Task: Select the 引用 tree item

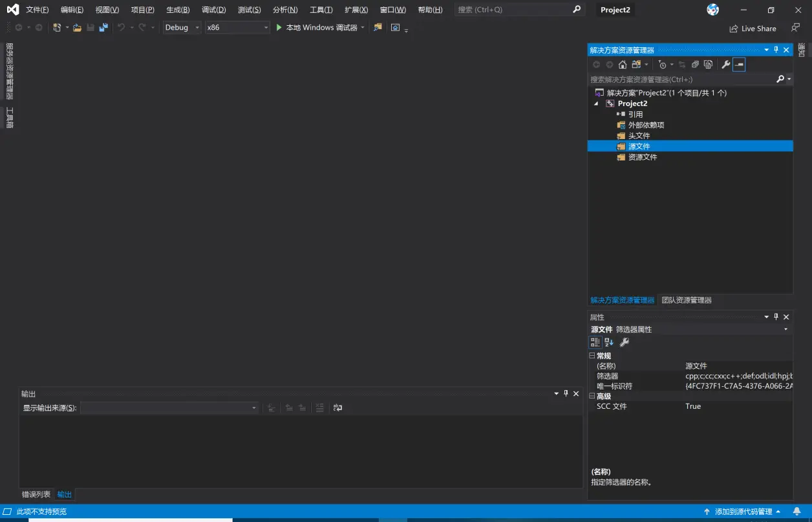Action: [636, 114]
